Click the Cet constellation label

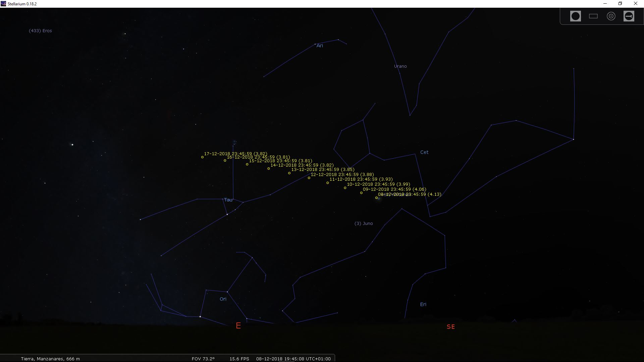[x=424, y=152]
